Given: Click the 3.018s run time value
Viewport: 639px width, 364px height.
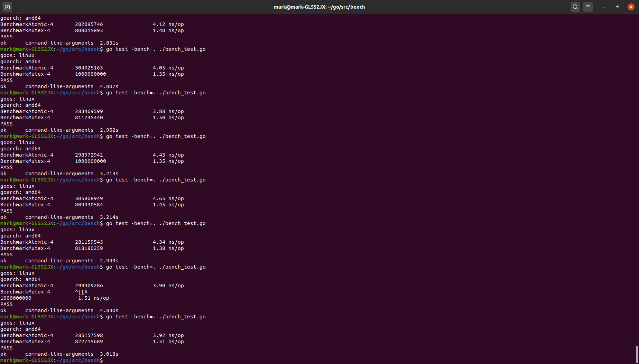Looking at the screenshot, I should coord(109,354).
